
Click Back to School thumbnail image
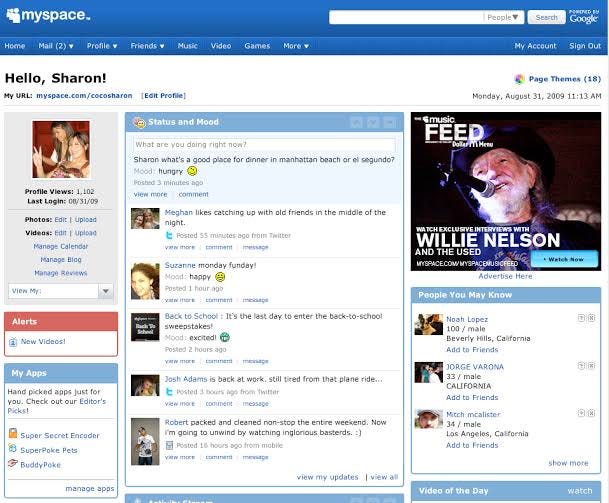145,327
